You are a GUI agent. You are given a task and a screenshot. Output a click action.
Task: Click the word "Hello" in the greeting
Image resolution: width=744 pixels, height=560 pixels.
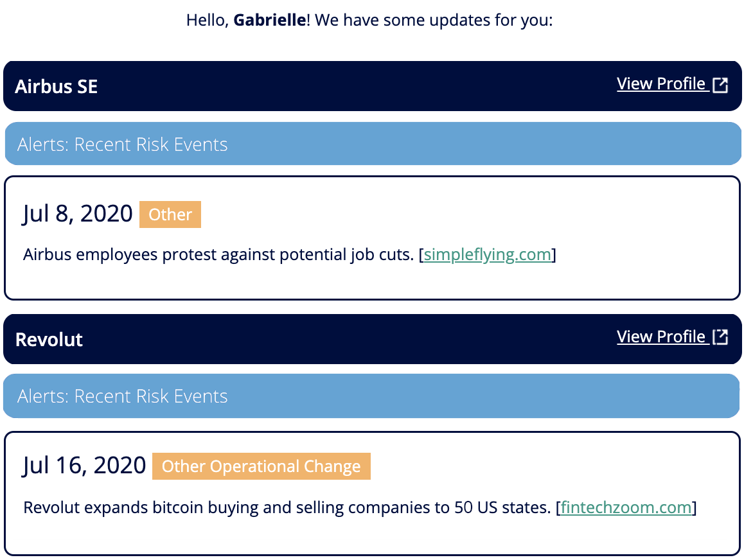206,20
